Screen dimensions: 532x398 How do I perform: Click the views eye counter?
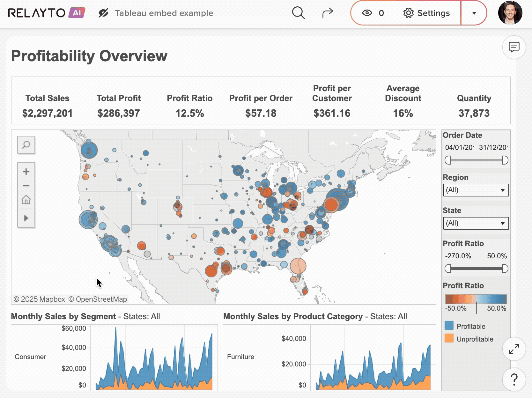click(x=373, y=13)
